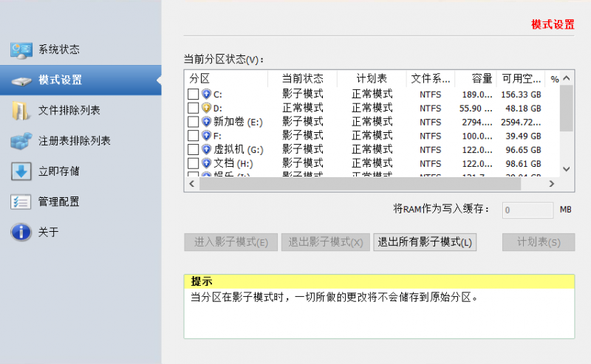The width and height of the screenshot is (591, 364).
Task: Click the 注册表排除列表 cubes icon
Action: [x=21, y=141]
